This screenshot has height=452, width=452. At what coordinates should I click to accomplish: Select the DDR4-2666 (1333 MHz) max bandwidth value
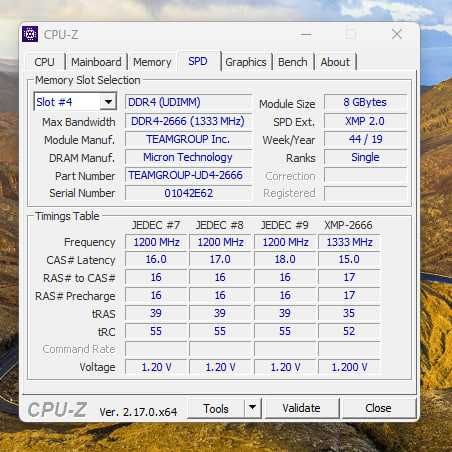tap(188, 121)
